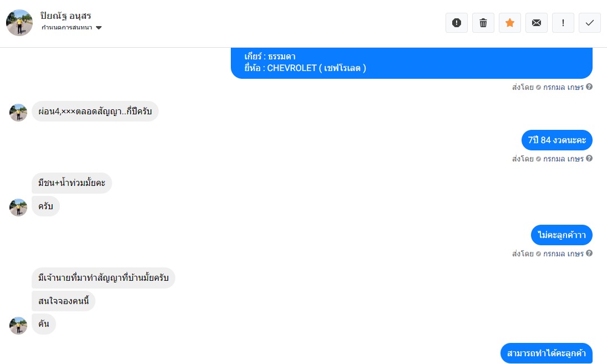
Task: Click the 'กำหนดการสนทนา' label text
Action: click(x=67, y=28)
